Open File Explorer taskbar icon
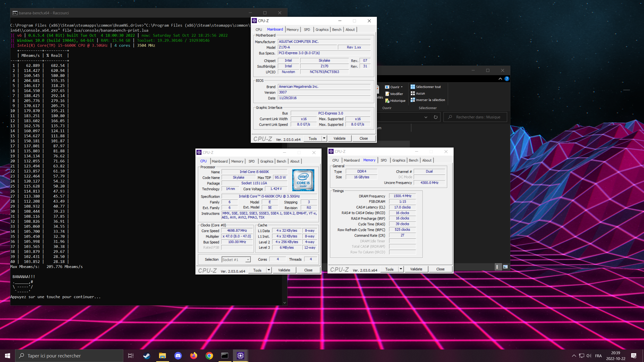 (x=162, y=356)
